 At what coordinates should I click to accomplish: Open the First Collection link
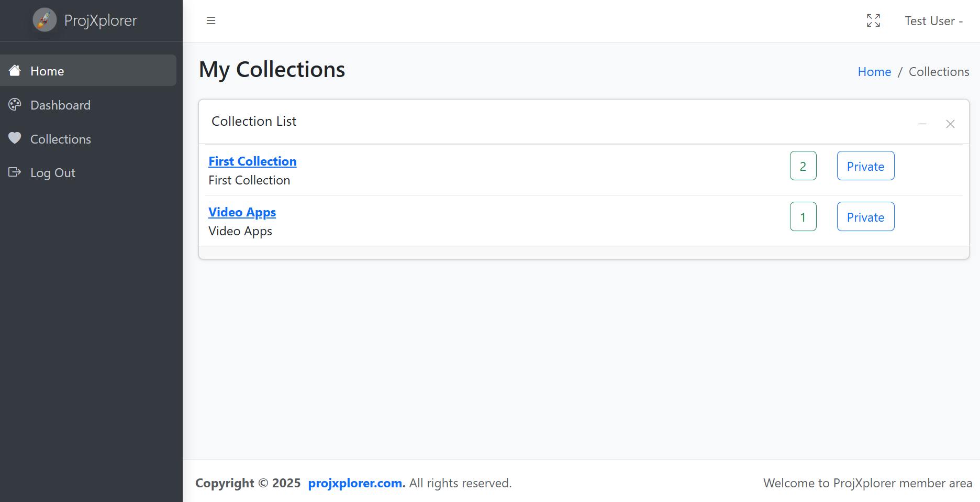click(x=252, y=161)
